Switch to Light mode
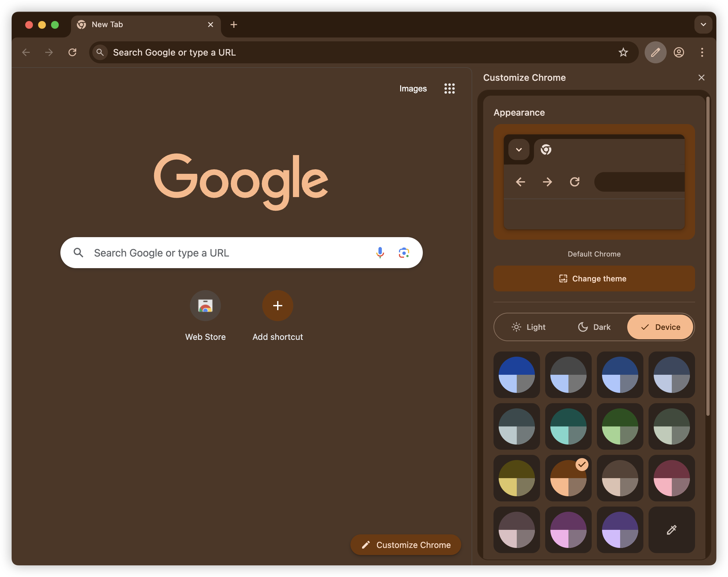Image resolution: width=728 pixels, height=577 pixels. pyautogui.click(x=528, y=327)
